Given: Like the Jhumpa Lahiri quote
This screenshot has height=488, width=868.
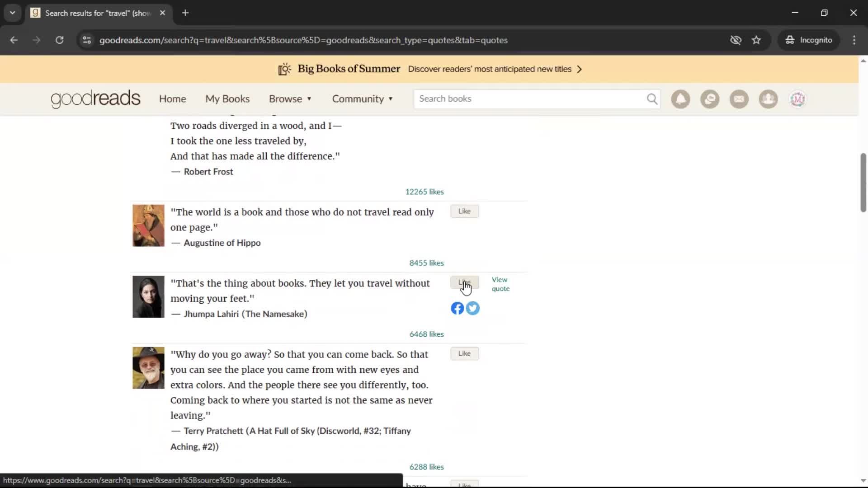Looking at the screenshot, I should click(x=464, y=282).
